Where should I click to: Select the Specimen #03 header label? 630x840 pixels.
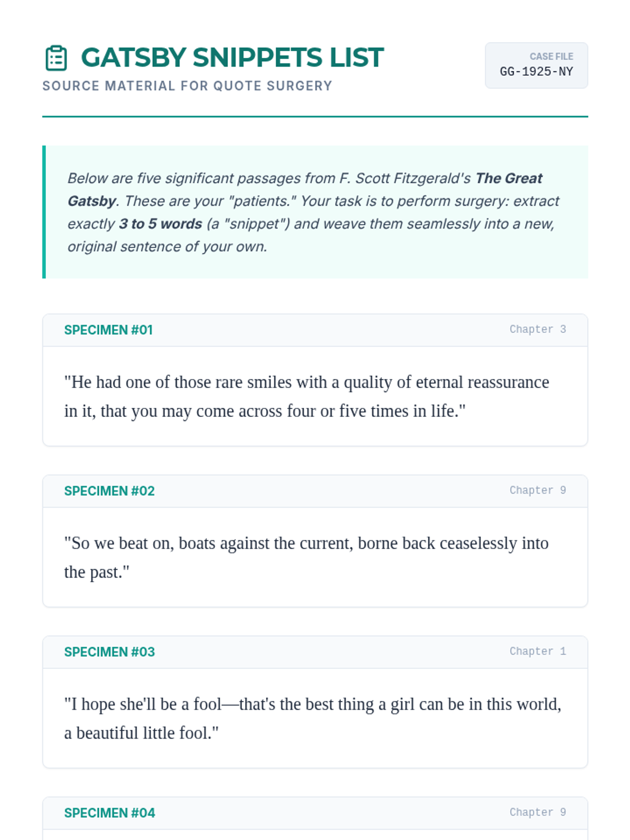tap(109, 652)
